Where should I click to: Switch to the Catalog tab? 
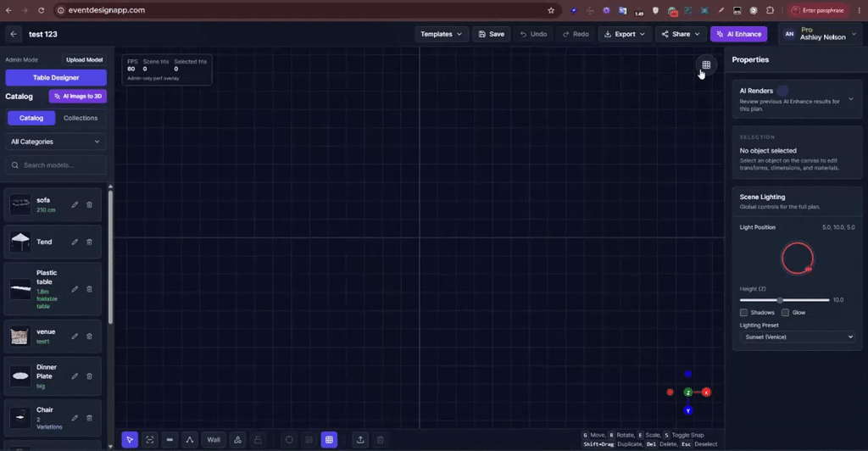[x=31, y=118]
